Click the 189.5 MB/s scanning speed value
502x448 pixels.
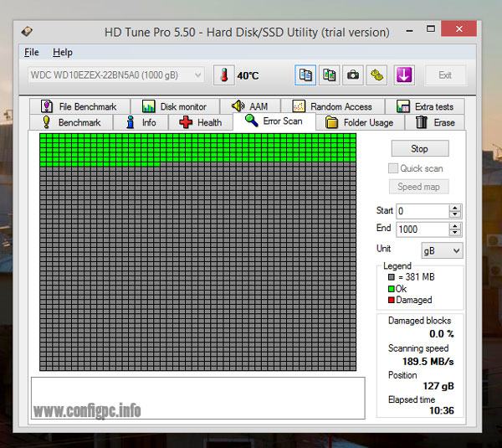click(x=428, y=362)
